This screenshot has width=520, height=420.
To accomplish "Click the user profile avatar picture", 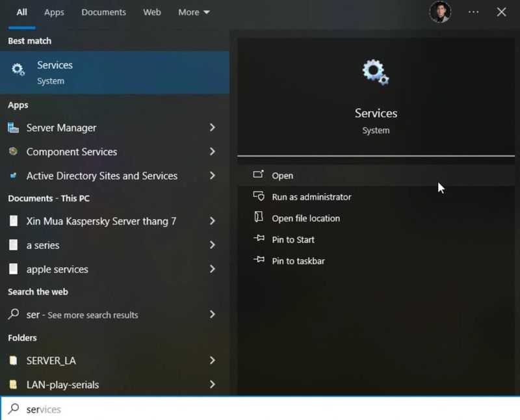I will (x=440, y=12).
